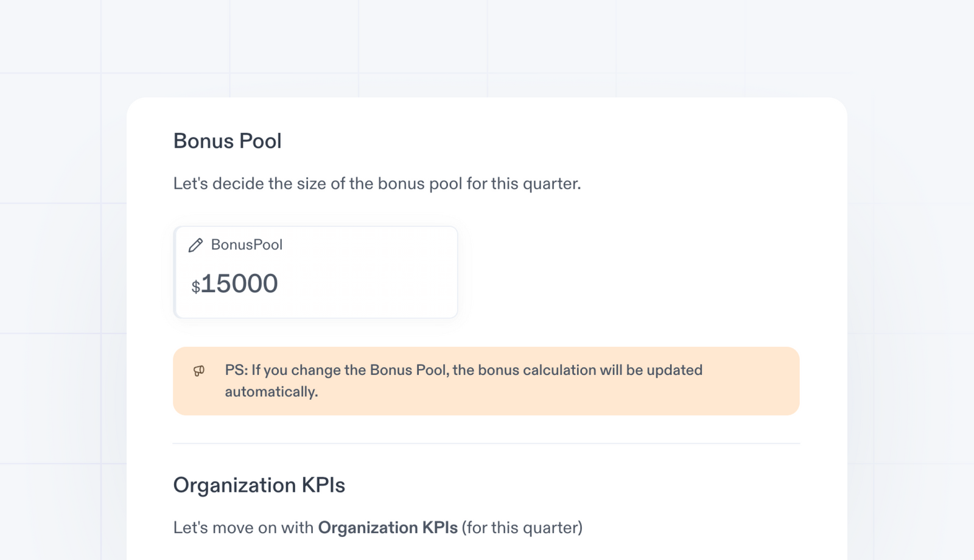
Task: Click the icon leading the automatic update notice
Action: click(x=198, y=371)
